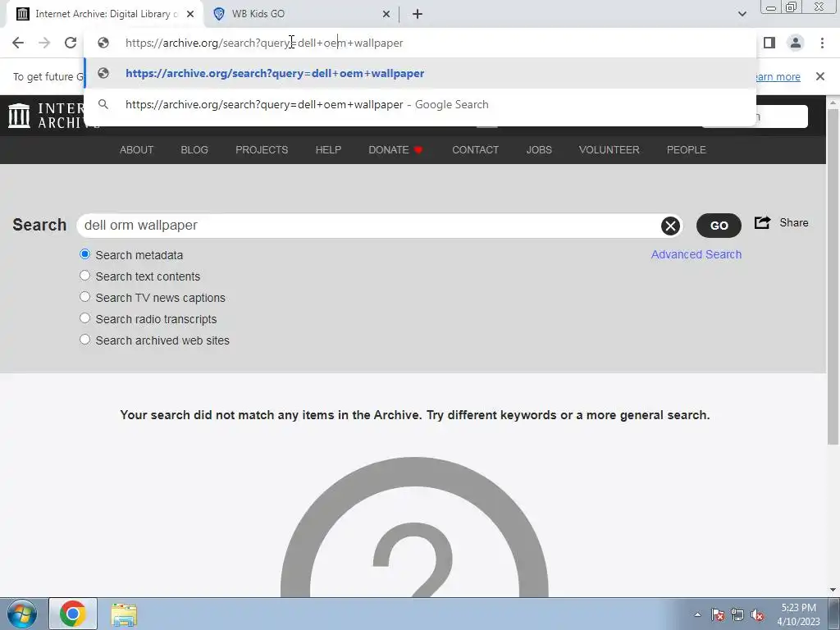
Task: Open the Chrome profile avatar
Action: pos(796,43)
